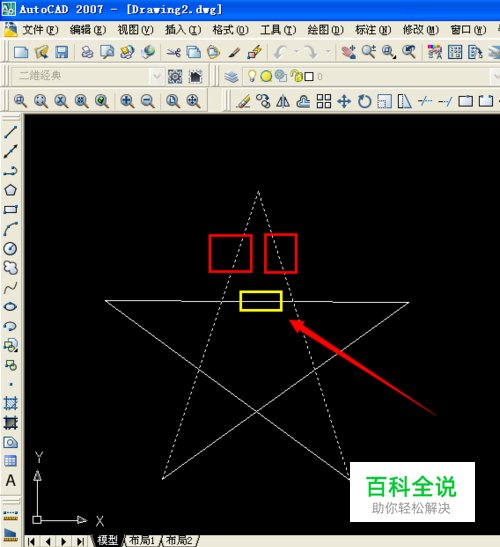Activate Zoom Realtime tool
Screen dimensions: 500x547
pos(368,52)
